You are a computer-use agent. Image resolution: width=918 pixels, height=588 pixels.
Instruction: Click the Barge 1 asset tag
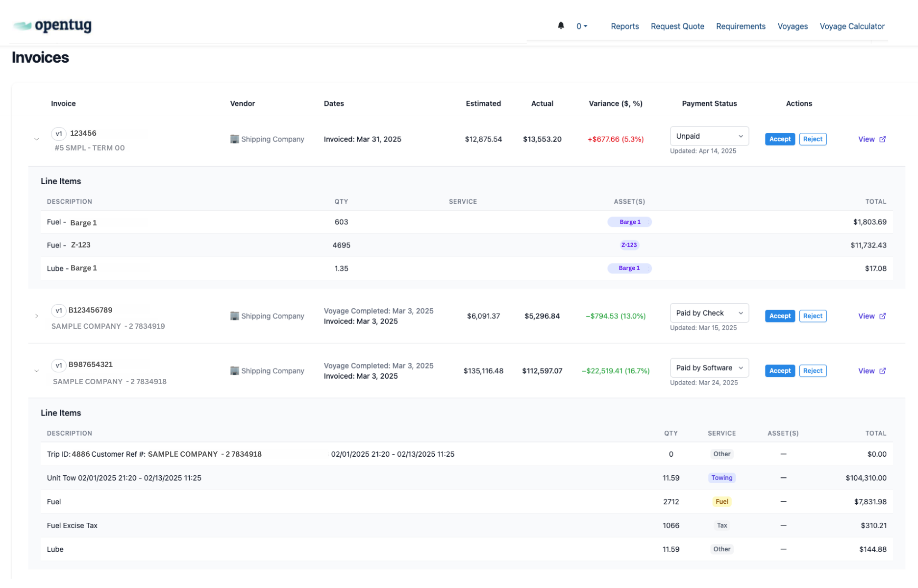point(629,221)
